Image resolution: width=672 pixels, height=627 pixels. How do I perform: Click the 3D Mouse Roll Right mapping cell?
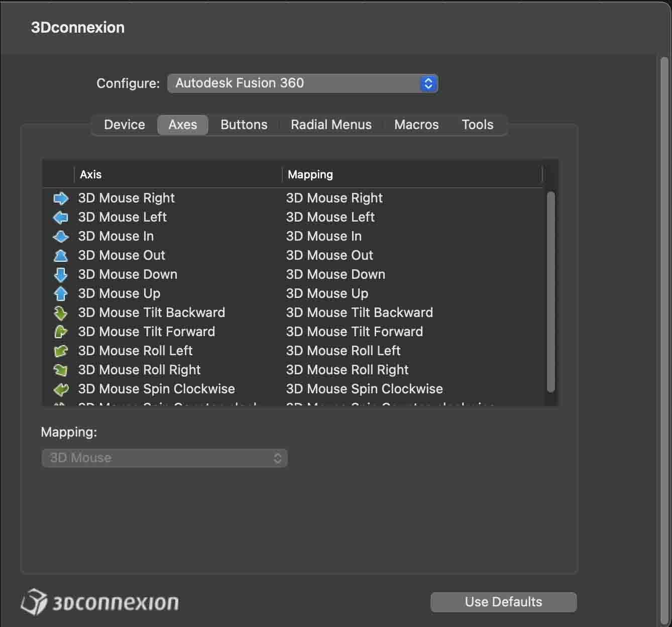tap(348, 370)
